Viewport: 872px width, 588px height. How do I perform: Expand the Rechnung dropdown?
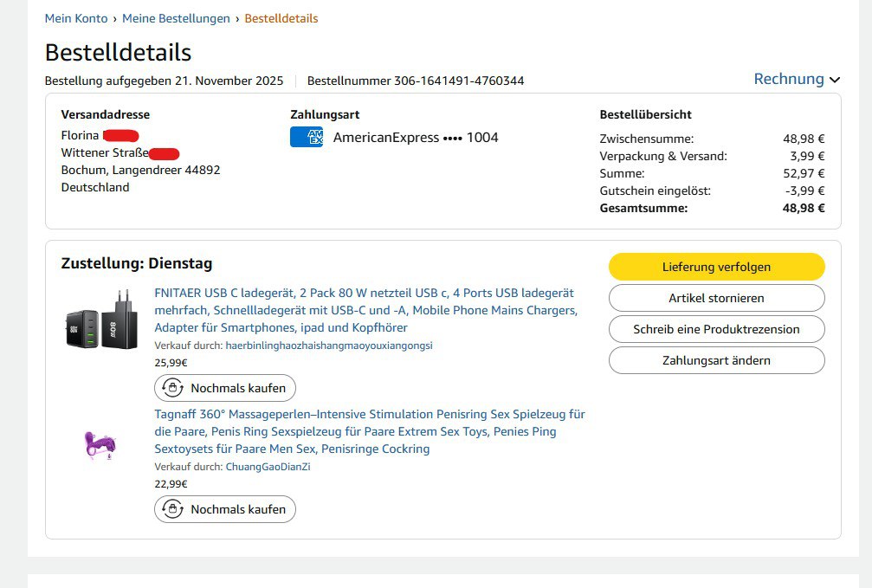(x=789, y=79)
